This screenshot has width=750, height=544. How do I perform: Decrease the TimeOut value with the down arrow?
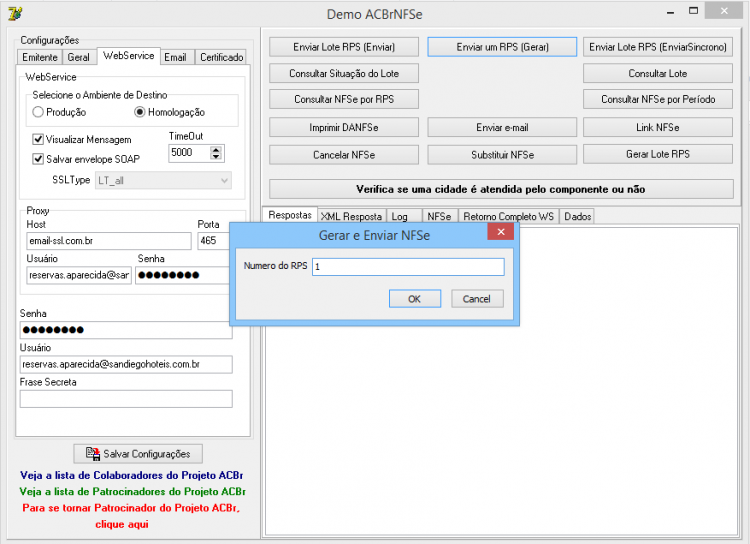coord(216,156)
